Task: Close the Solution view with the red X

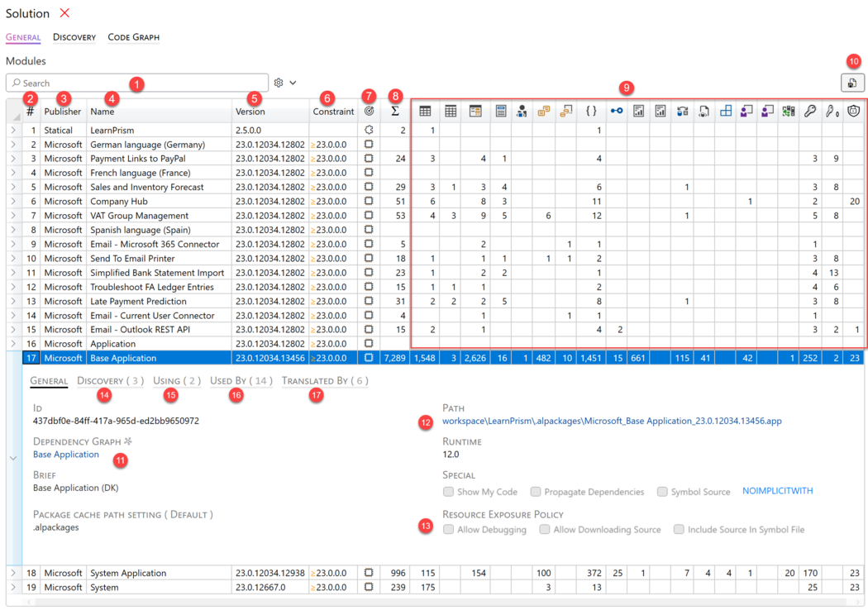Action: (x=64, y=12)
